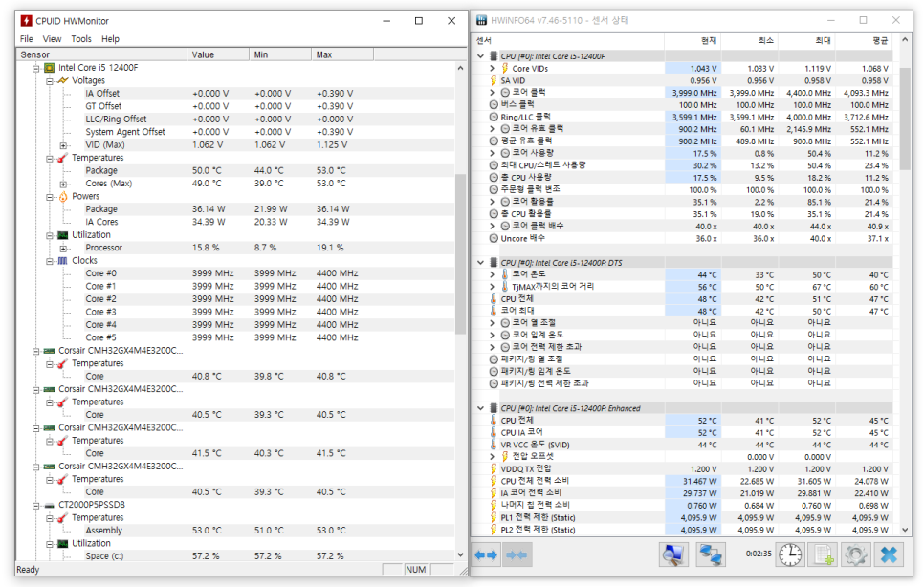Click the networked computers icon in HWiNFO64
The image size is (924, 587).
(710, 554)
